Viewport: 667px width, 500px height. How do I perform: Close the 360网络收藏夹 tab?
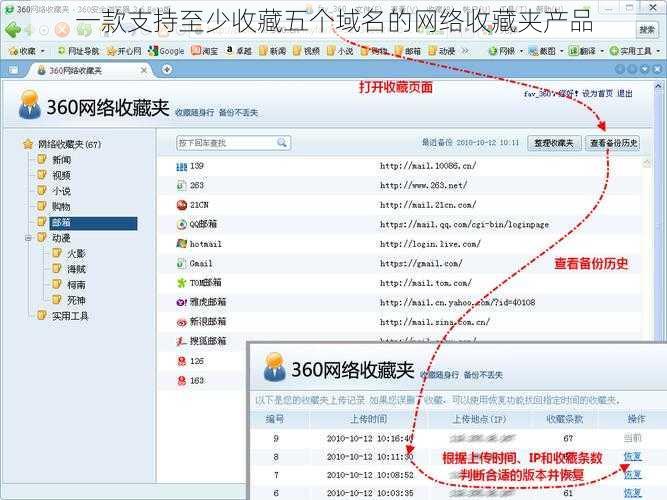(x=144, y=70)
